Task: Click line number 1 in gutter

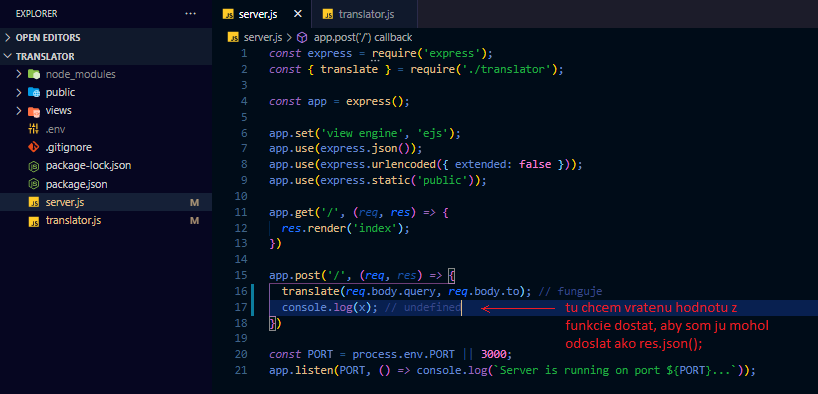Action: [244, 53]
